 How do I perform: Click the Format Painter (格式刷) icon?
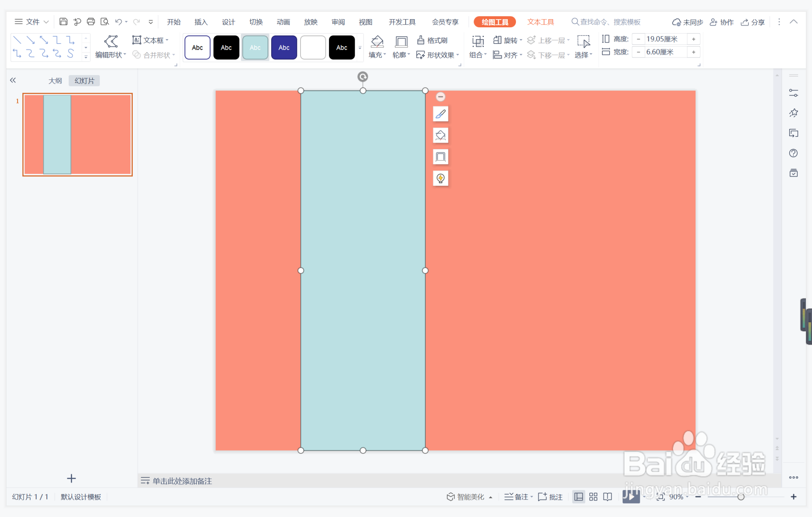click(x=421, y=40)
